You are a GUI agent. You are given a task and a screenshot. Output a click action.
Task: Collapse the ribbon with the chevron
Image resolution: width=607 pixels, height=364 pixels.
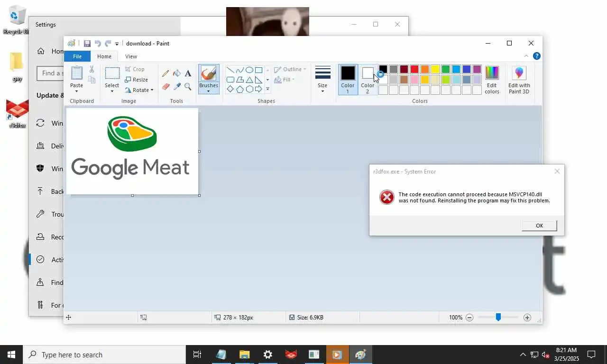526,56
